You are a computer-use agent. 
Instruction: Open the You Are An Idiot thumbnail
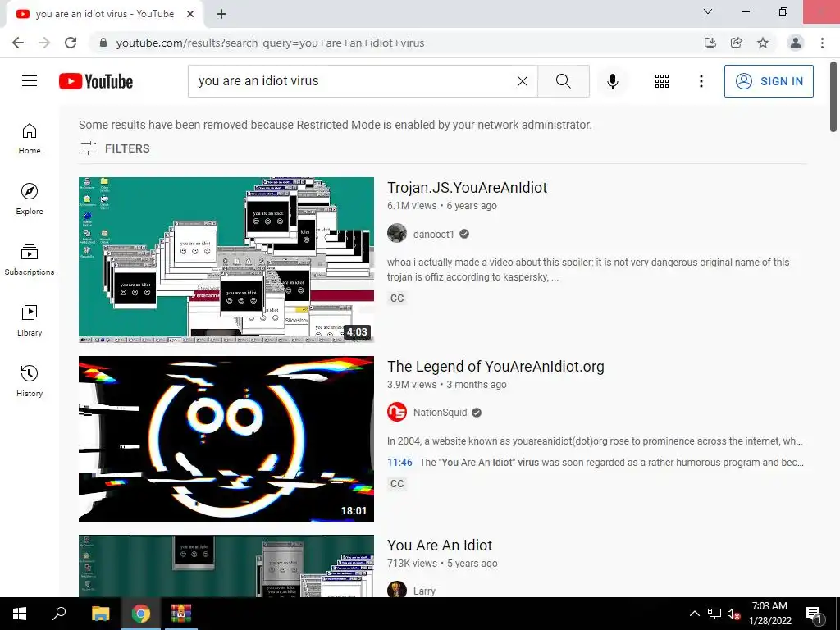pyautogui.click(x=226, y=566)
